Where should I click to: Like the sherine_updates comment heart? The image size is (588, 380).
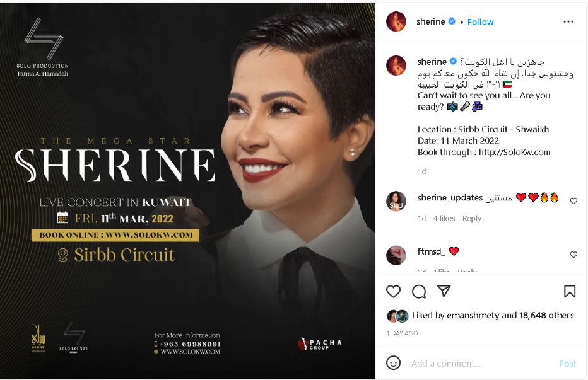point(573,201)
